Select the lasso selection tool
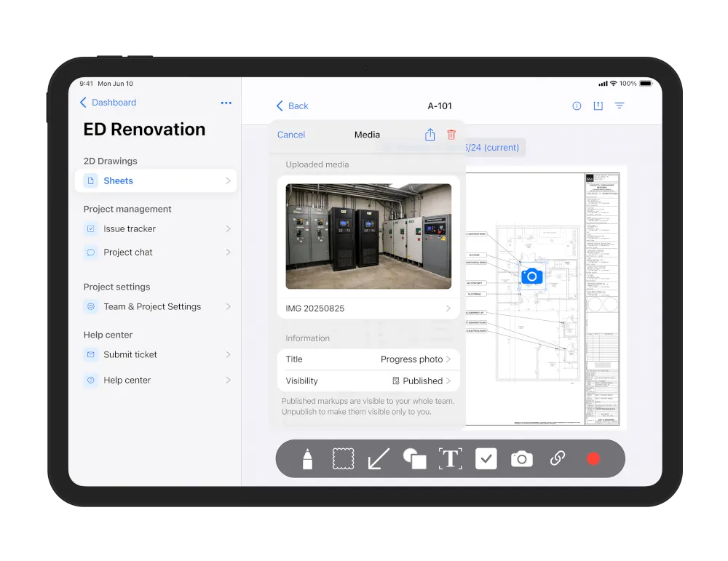Screen dimensions: 728x561 (343, 458)
